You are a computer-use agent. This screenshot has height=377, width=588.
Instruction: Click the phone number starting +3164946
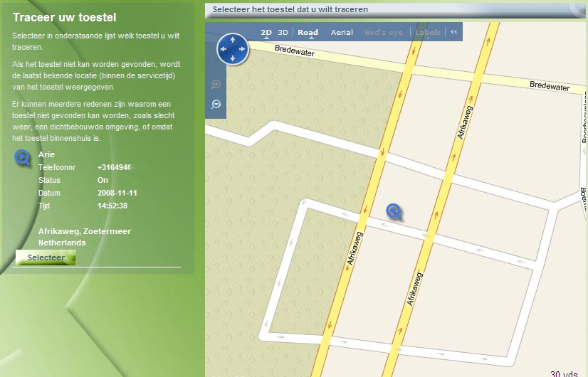click(115, 167)
